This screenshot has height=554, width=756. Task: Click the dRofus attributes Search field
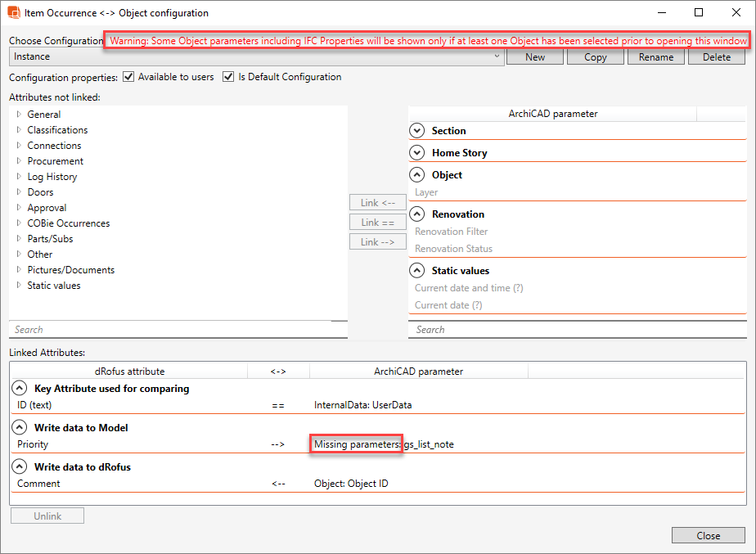[178, 330]
